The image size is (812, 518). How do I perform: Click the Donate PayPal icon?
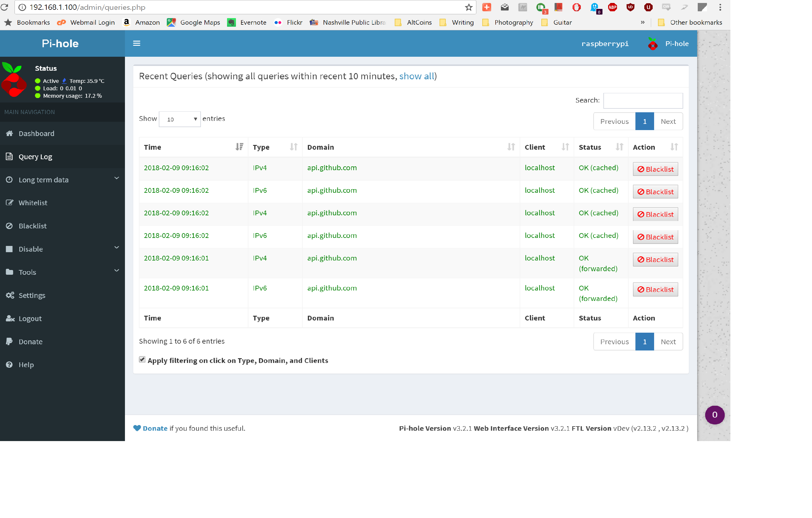(9, 342)
